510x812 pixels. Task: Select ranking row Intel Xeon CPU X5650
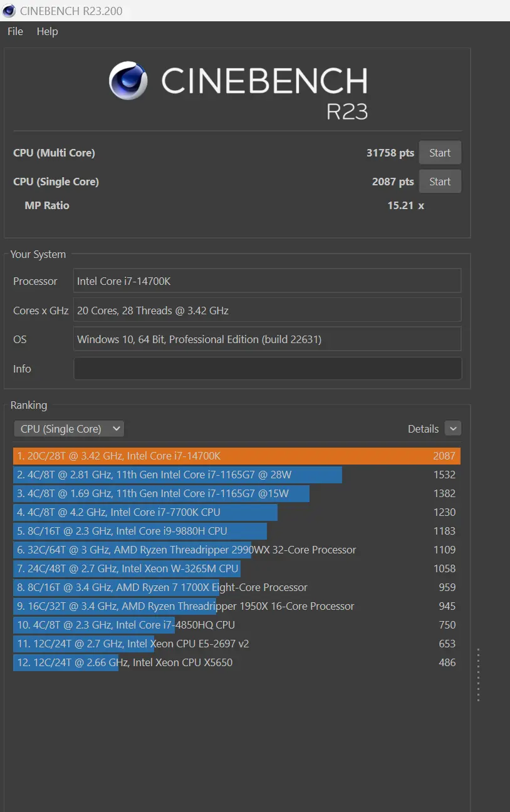pyautogui.click(x=237, y=662)
